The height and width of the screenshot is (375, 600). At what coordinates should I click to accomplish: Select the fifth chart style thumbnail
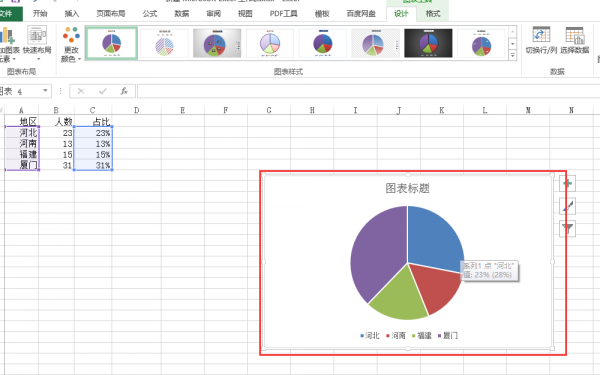[323, 43]
